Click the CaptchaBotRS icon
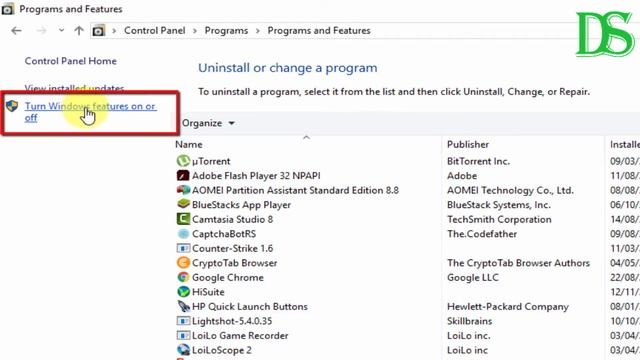The image size is (640, 360). pos(183,234)
